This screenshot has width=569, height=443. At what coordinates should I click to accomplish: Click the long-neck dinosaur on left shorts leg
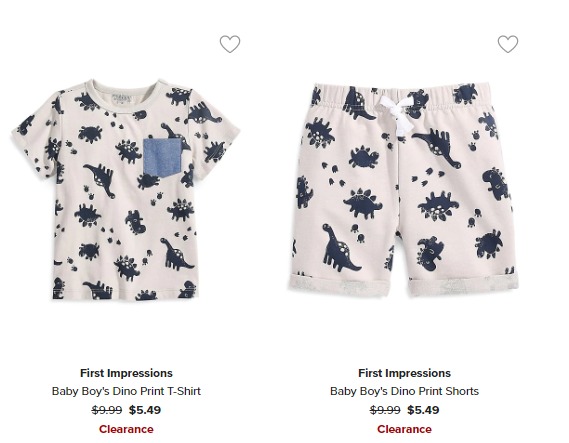(340, 247)
